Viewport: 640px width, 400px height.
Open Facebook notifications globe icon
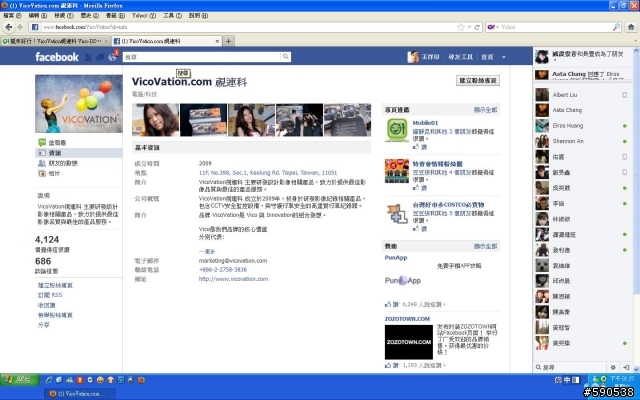[x=112, y=58]
